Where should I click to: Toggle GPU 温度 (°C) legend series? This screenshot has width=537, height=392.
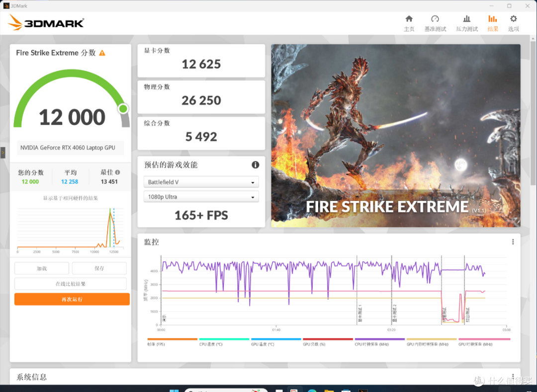click(276, 342)
